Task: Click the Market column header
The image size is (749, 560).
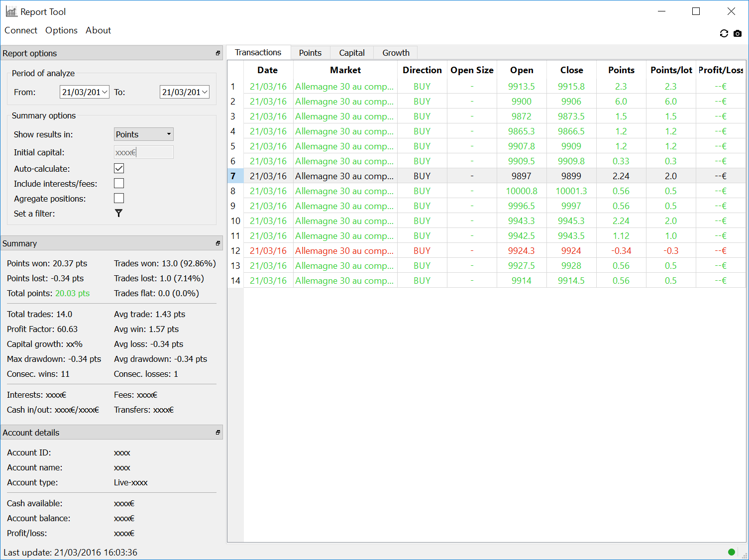Action: (345, 70)
